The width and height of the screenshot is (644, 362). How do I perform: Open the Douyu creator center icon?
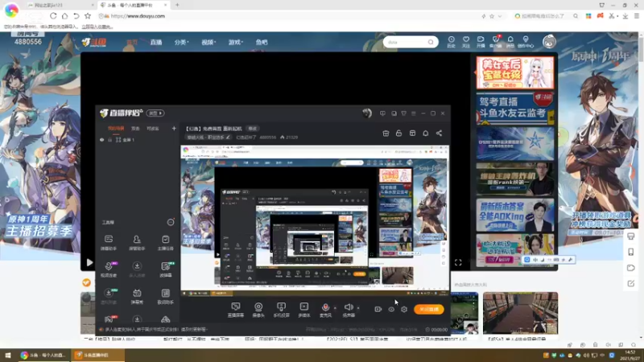(x=526, y=42)
